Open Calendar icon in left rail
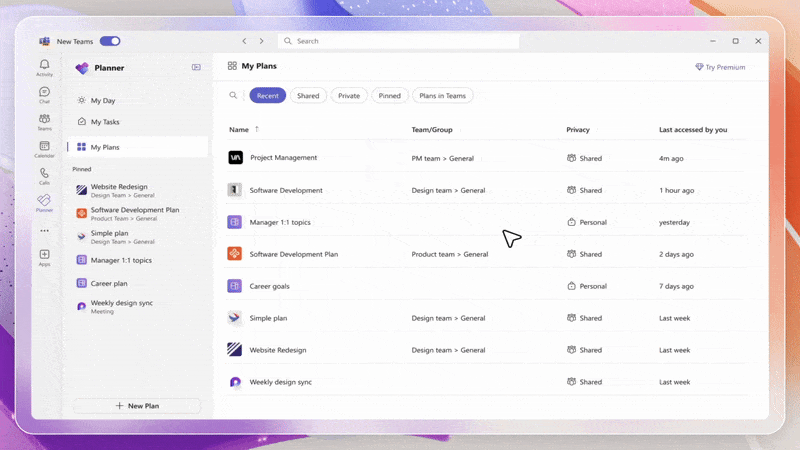 coord(44,149)
